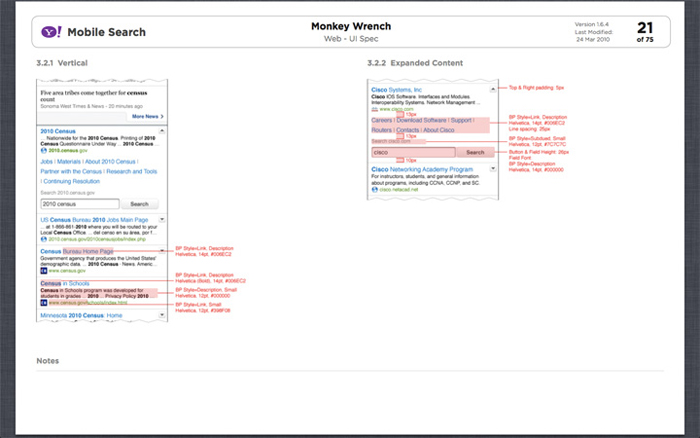Click the Cisco favicon beside www.cisco.com
Image resolution: width=700 pixels, height=438 pixels.
point(375,109)
